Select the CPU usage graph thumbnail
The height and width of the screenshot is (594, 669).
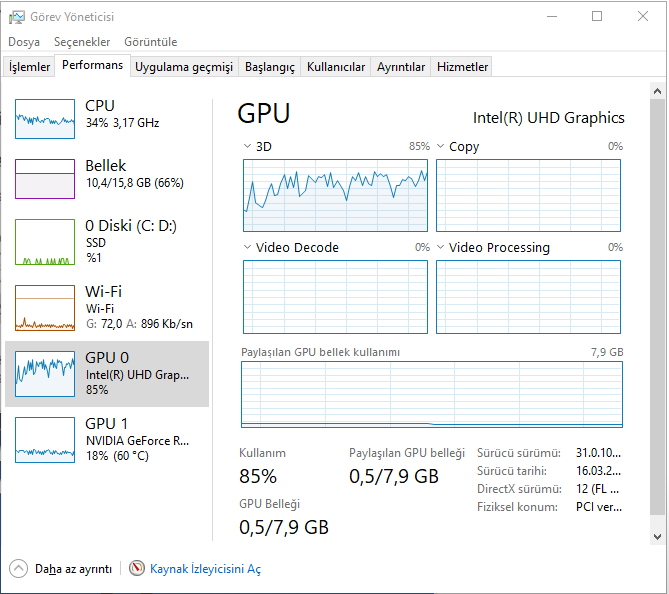(x=45, y=119)
